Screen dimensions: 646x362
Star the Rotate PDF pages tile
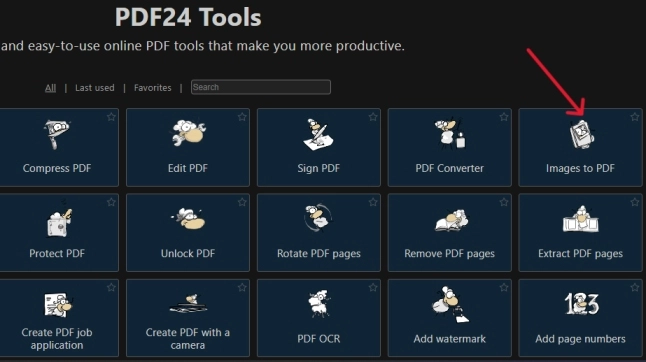(x=373, y=202)
